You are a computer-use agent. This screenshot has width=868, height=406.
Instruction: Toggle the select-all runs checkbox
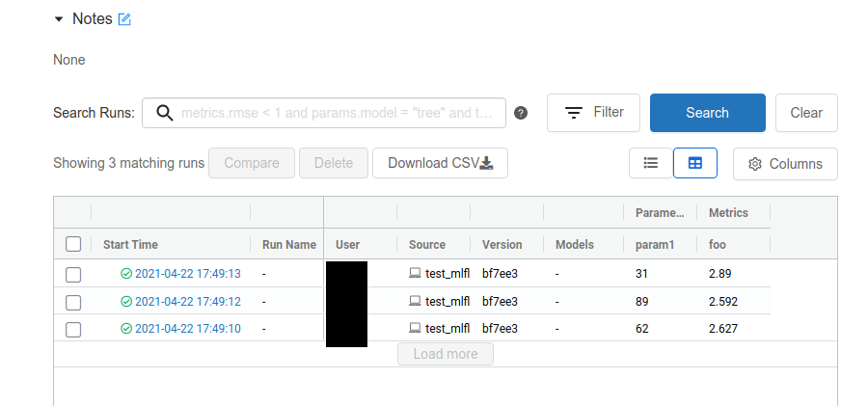click(x=73, y=244)
